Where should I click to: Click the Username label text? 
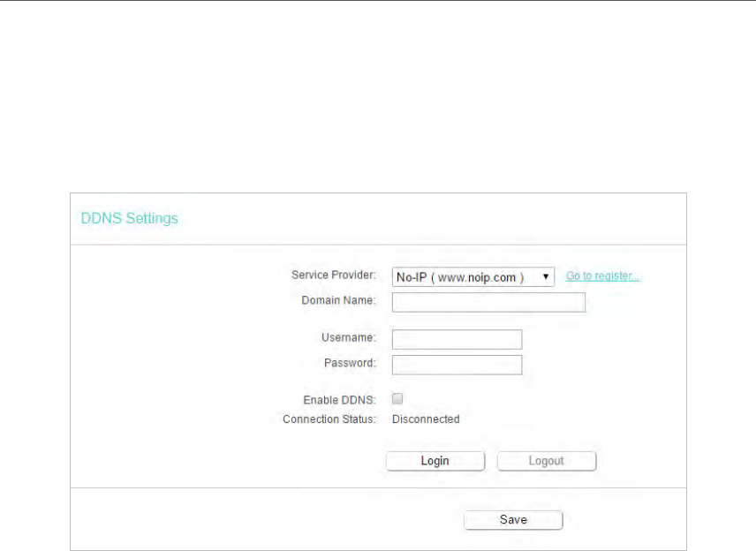click(349, 337)
